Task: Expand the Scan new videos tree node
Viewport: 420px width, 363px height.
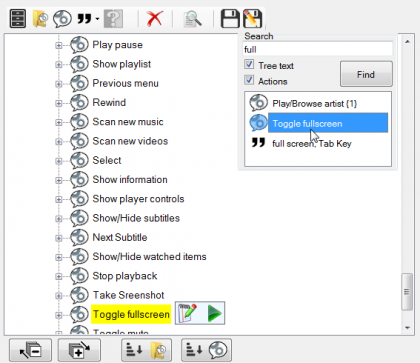Action: (59, 142)
